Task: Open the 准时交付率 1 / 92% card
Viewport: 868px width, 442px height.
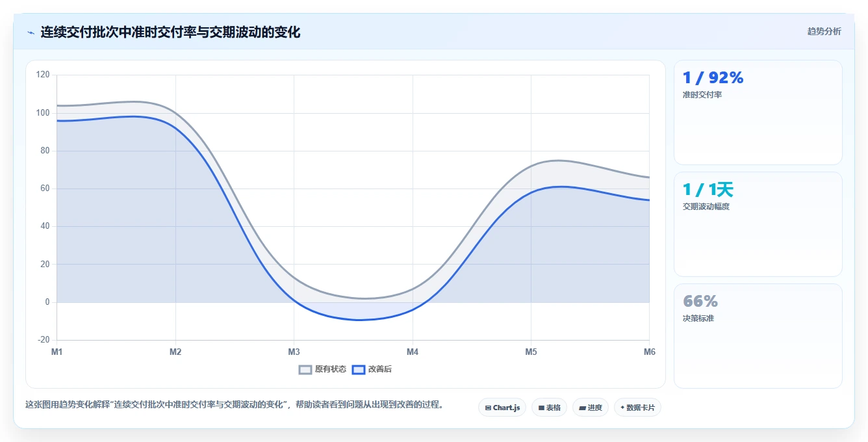Action: 758,112
